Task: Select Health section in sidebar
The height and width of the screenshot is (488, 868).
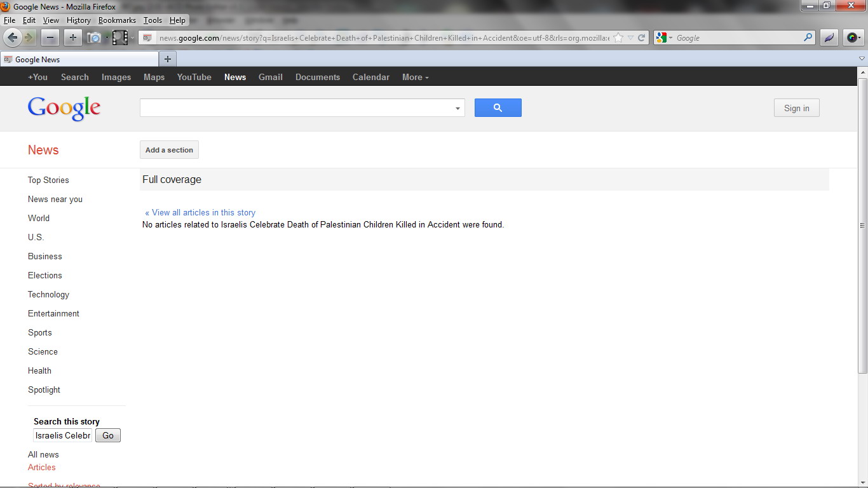Action: tap(39, 370)
